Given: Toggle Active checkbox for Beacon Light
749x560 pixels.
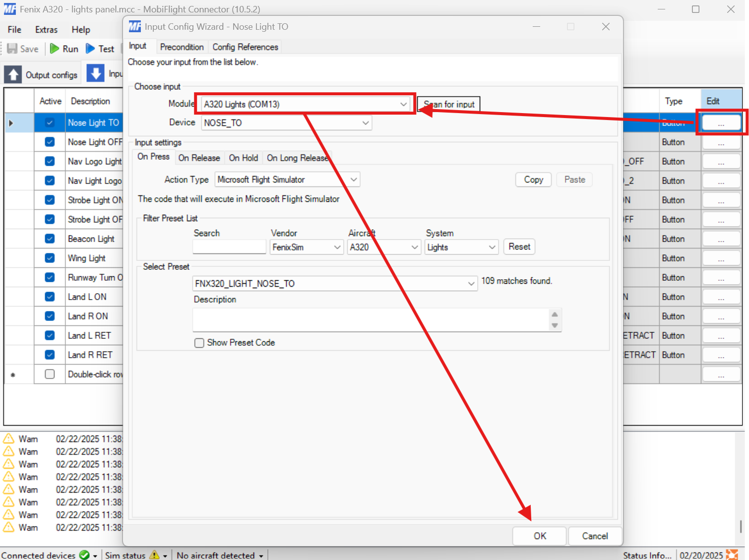Looking at the screenshot, I should click(50, 239).
